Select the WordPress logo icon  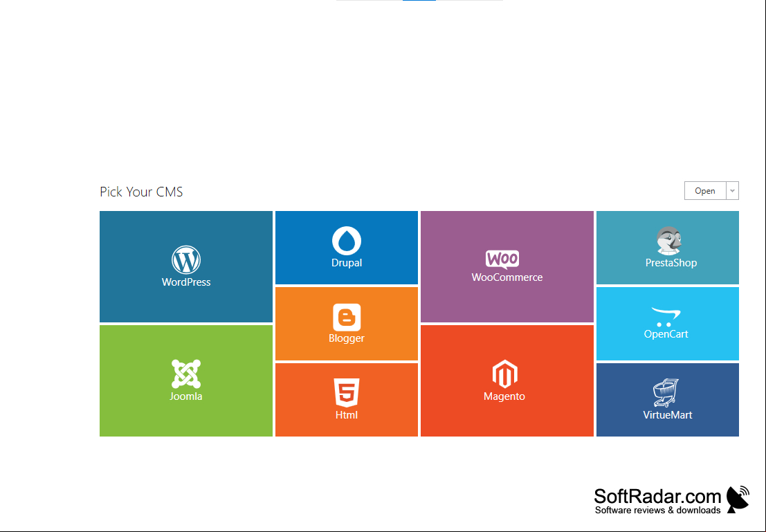185,260
